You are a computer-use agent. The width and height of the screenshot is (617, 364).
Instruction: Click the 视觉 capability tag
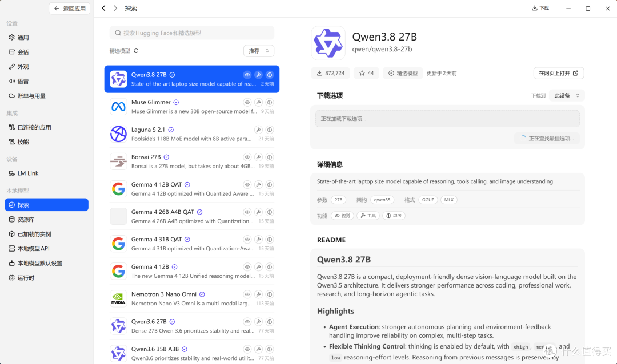click(x=342, y=216)
